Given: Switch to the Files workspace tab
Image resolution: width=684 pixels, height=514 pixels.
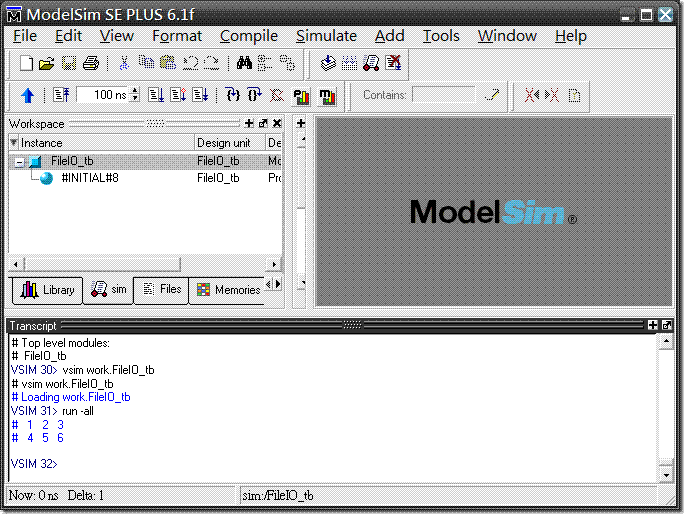Looking at the screenshot, I should (x=161, y=289).
